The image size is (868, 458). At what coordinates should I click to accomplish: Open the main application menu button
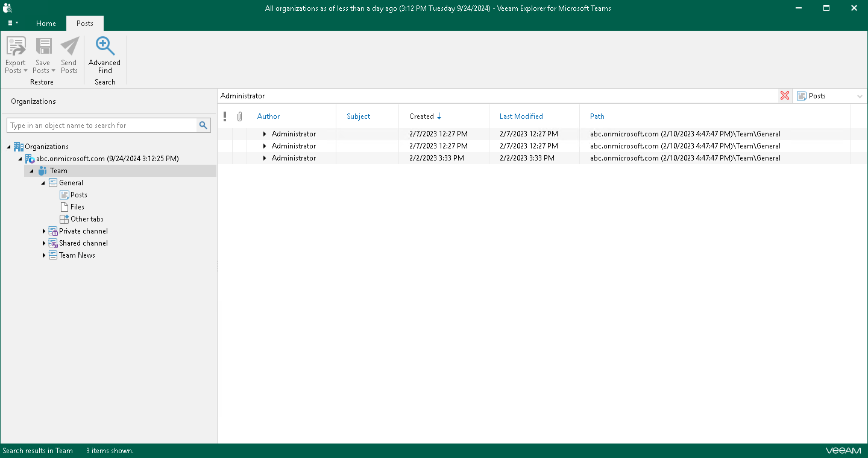(13, 23)
